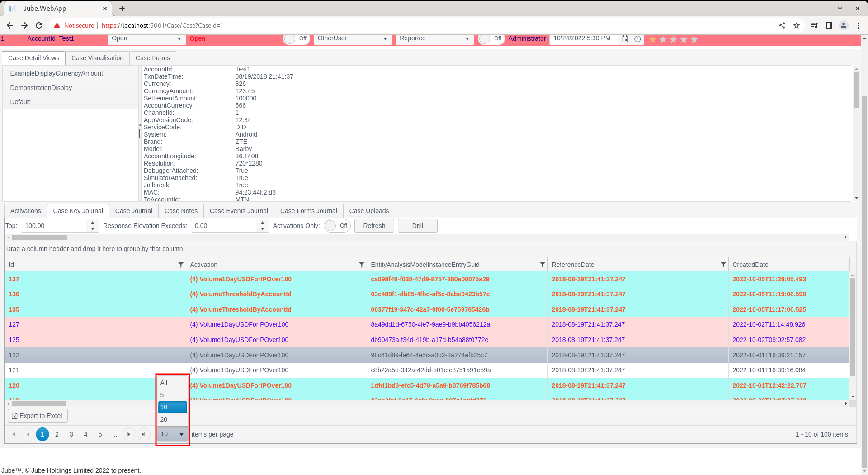The image size is (868, 475).
Task: Decrease the Top value
Action: tap(92, 229)
